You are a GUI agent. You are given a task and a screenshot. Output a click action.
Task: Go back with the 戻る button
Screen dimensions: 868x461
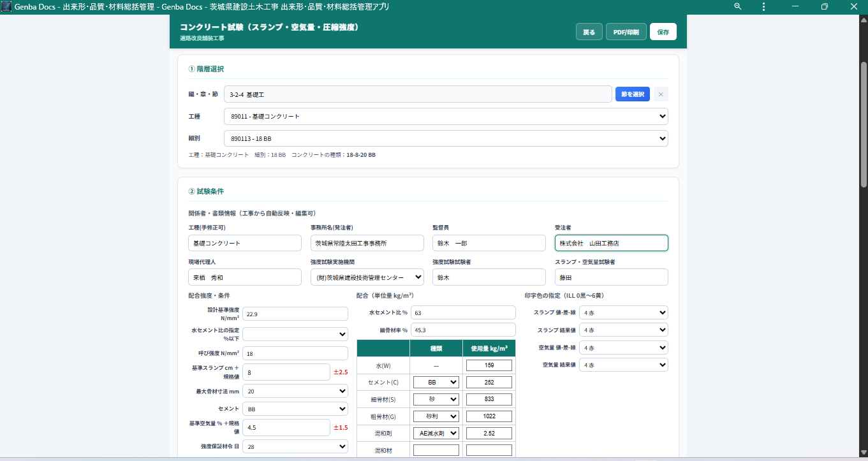589,32
